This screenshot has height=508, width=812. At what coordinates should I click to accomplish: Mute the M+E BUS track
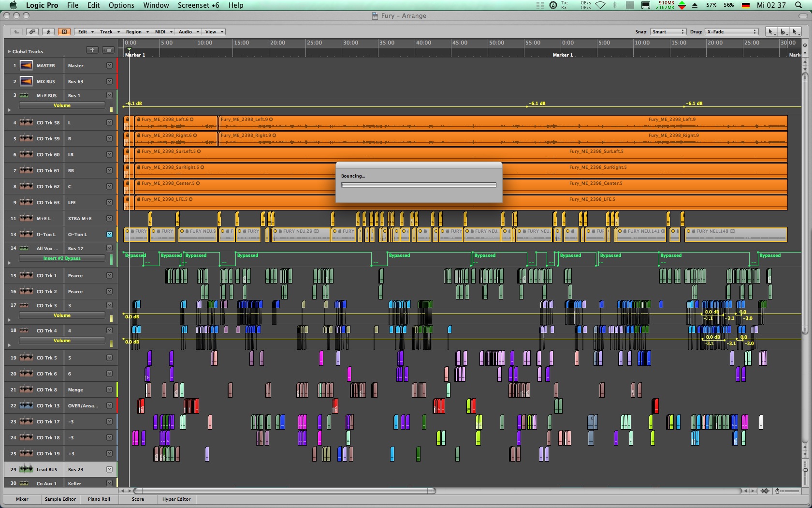coord(109,95)
